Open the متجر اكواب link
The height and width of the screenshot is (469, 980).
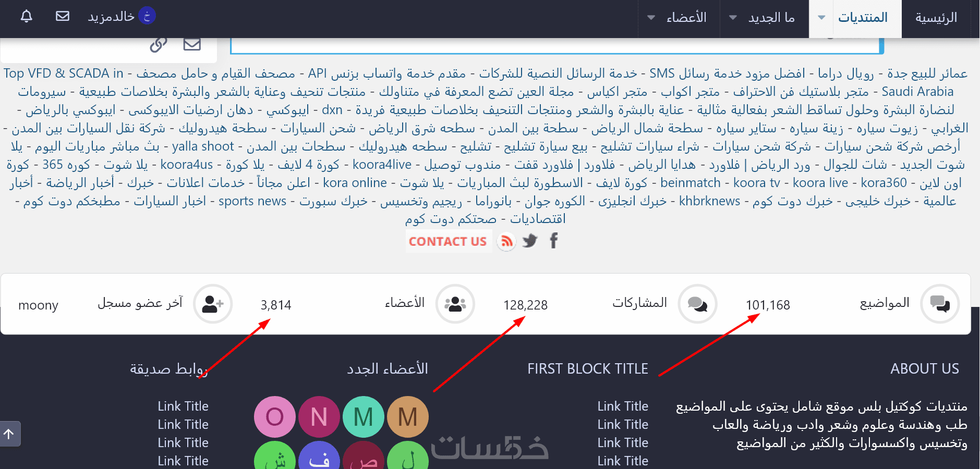point(690,92)
